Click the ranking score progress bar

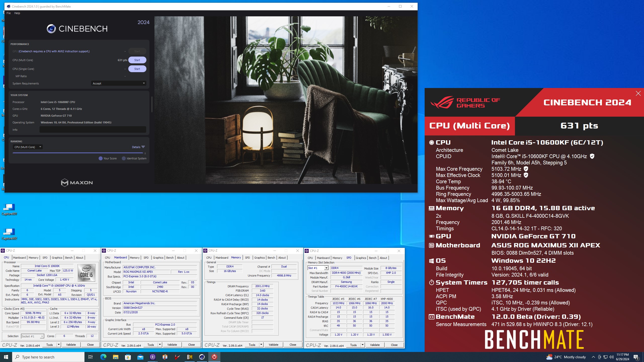point(78,153)
